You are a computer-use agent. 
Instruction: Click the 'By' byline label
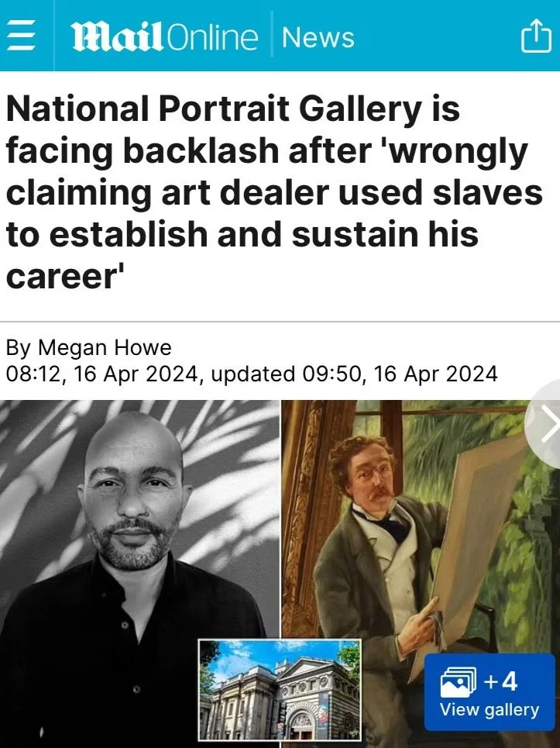click(19, 348)
